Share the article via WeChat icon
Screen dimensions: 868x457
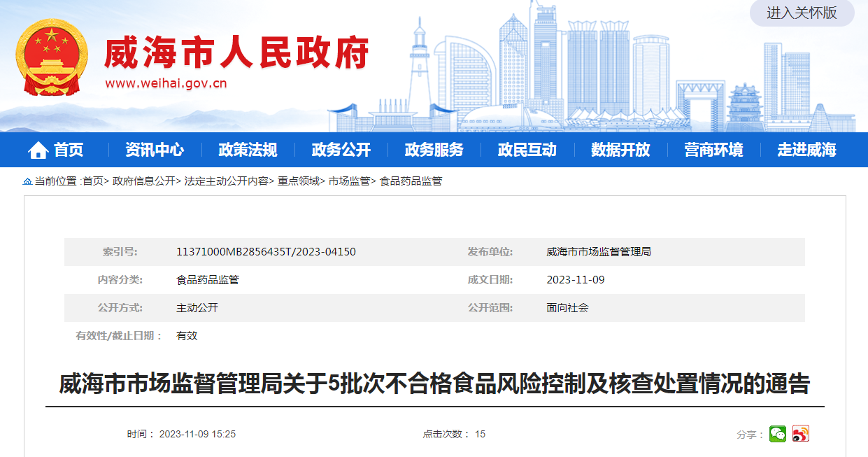pyautogui.click(x=778, y=434)
